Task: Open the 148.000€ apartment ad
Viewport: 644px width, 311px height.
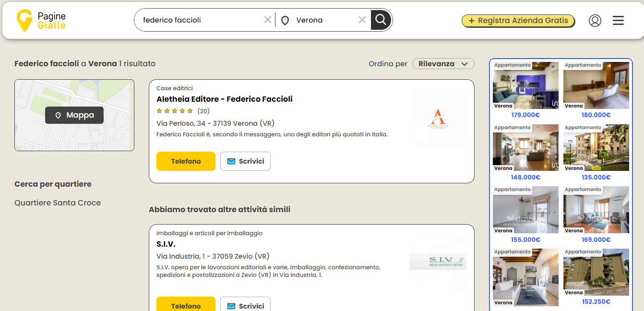Action: [525, 152]
